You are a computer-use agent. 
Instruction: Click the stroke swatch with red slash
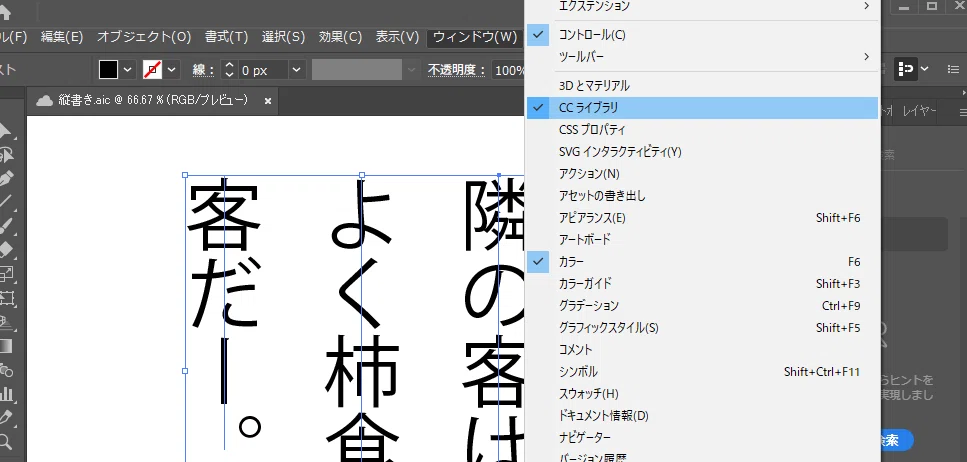152,70
